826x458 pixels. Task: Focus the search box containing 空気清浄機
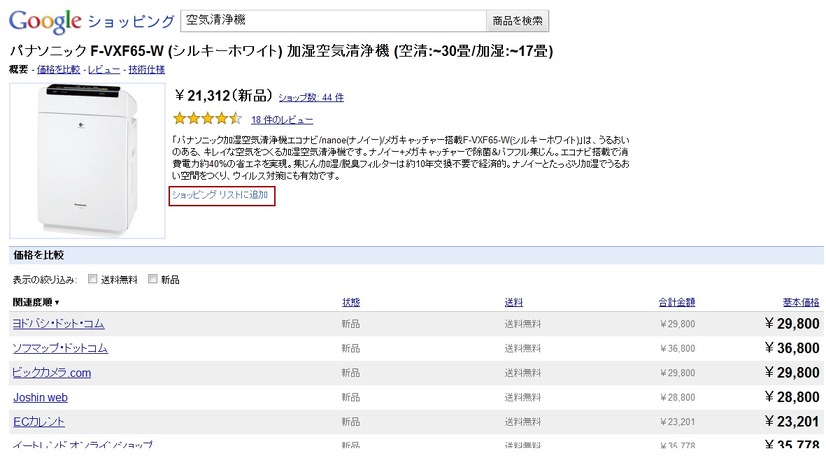(333, 21)
